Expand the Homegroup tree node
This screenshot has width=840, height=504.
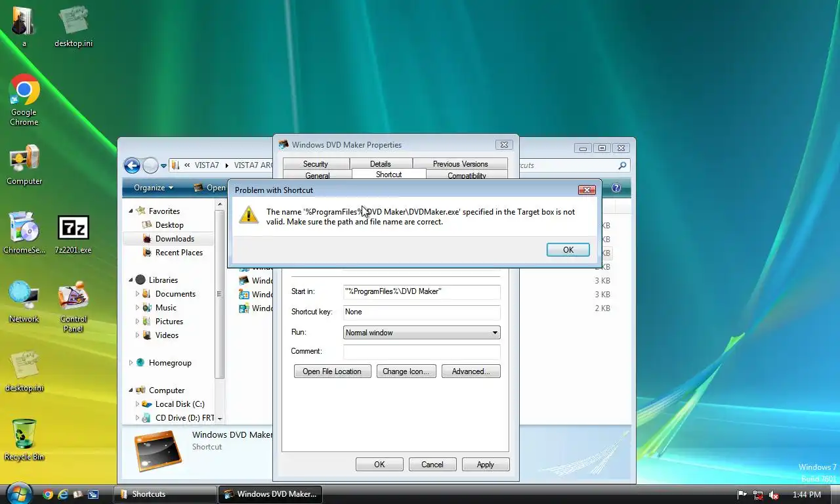point(131,363)
